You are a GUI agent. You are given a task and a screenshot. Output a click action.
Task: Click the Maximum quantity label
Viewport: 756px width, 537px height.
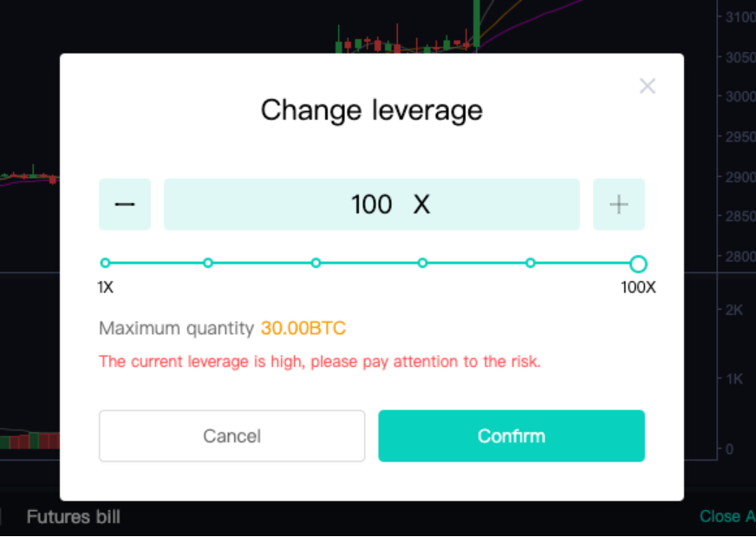click(x=176, y=328)
